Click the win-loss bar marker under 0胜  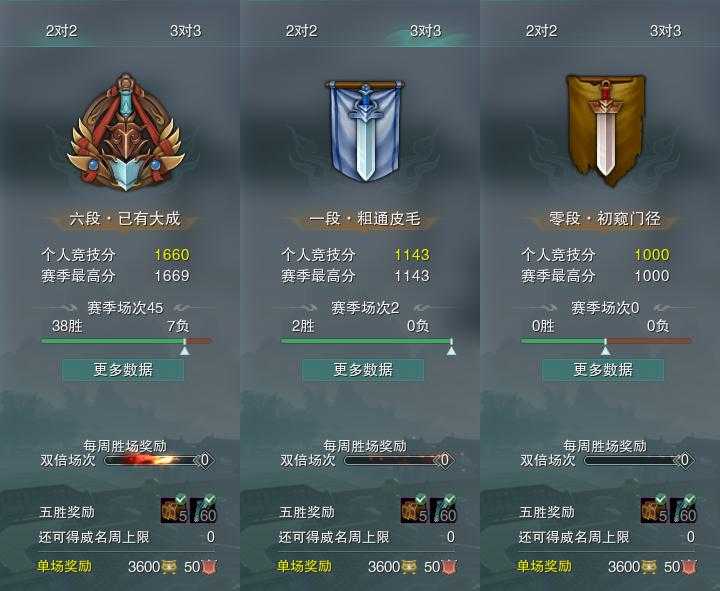(x=606, y=347)
